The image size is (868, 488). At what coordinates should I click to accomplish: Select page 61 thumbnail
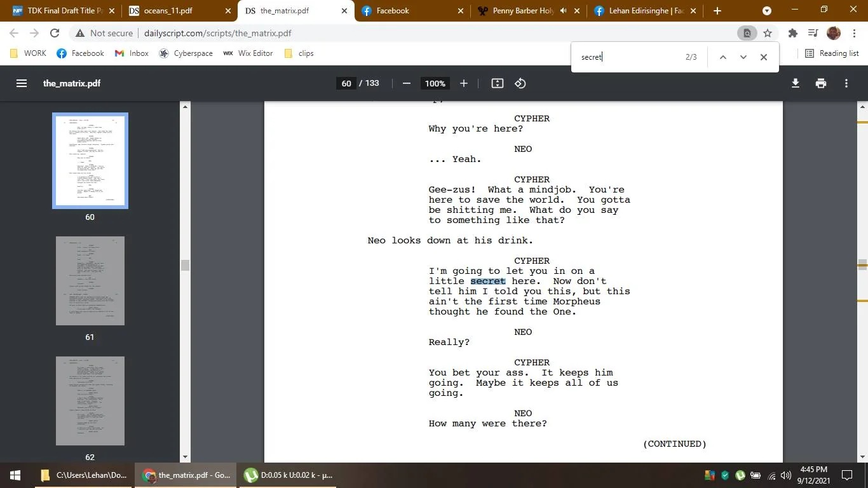(x=90, y=281)
